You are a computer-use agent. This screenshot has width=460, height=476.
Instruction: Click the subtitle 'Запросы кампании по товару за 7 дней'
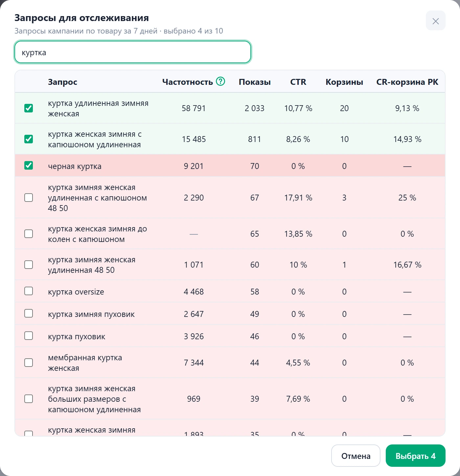(86, 31)
